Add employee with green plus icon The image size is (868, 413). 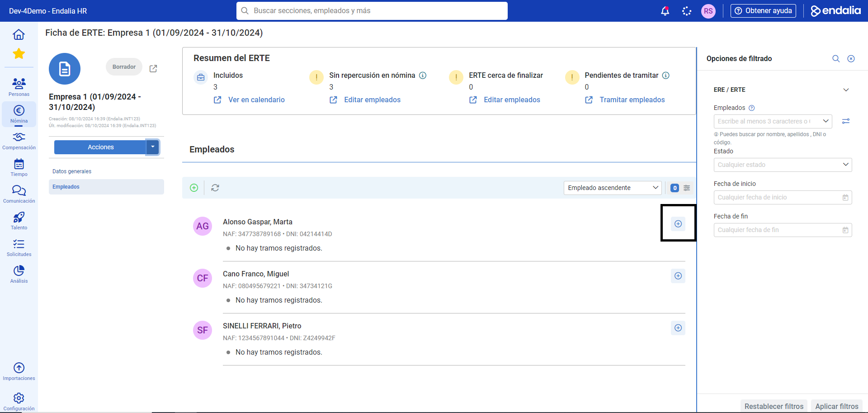click(x=194, y=188)
